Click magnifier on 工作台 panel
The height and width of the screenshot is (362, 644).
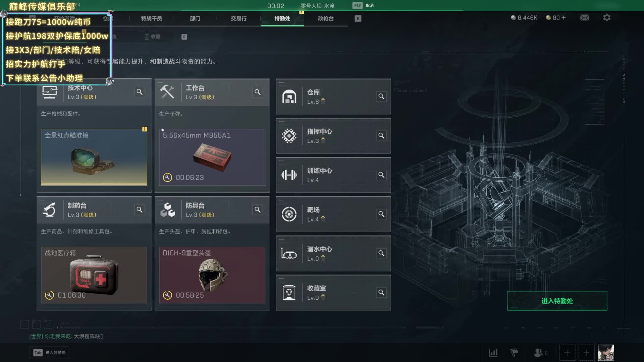258,92
